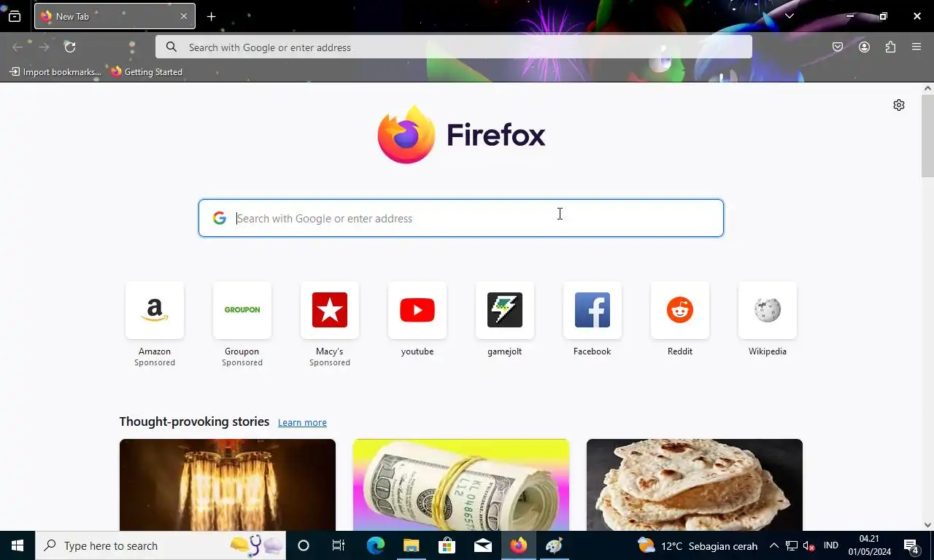Go back one page

click(x=18, y=47)
